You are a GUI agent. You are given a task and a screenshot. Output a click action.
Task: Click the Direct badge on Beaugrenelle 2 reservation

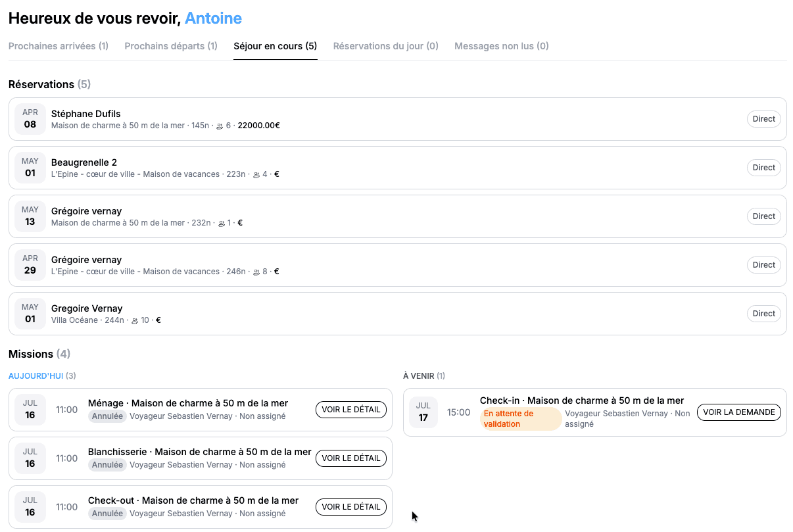pyautogui.click(x=764, y=168)
